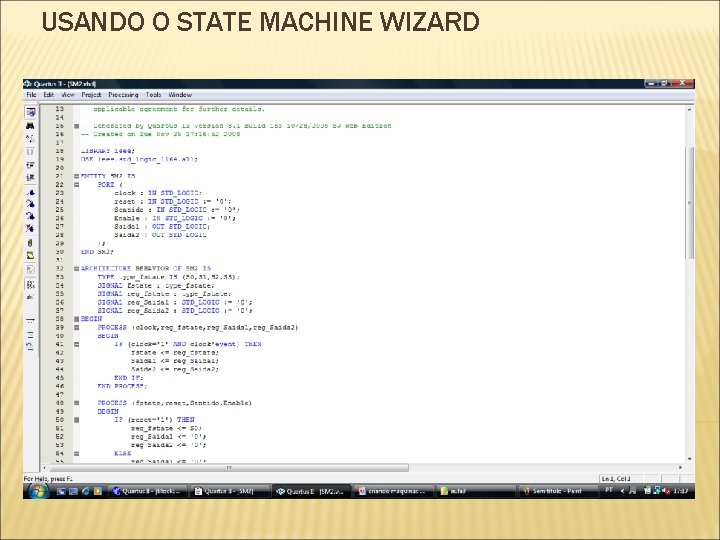Screen dimensions: 720x540
Task: Click the analyze current file checkmark icon
Action: tap(30, 270)
